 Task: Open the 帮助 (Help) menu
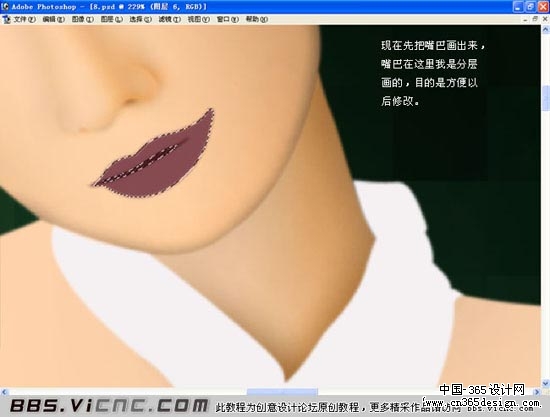click(257, 19)
